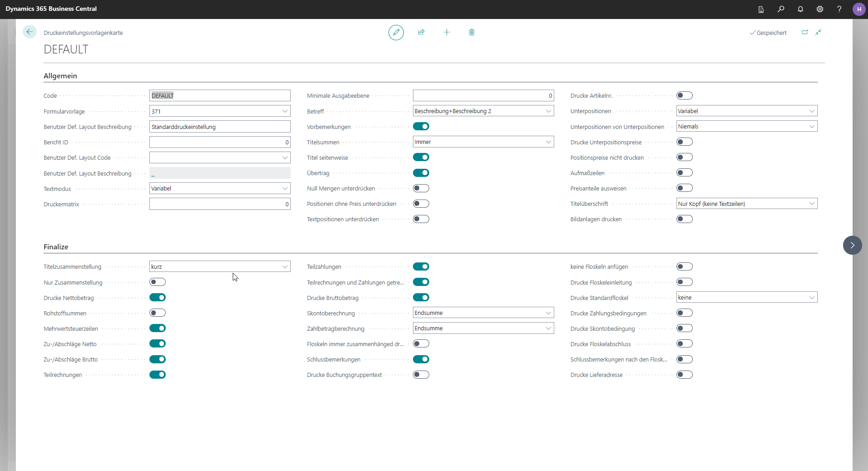This screenshot has height=471, width=868.
Task: Open the notifications bell
Action: 800,9
